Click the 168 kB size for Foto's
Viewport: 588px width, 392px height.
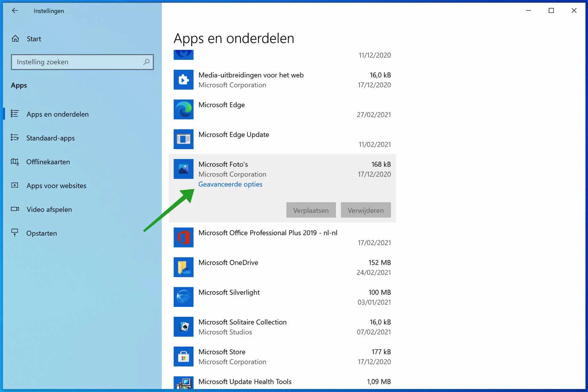click(x=381, y=164)
